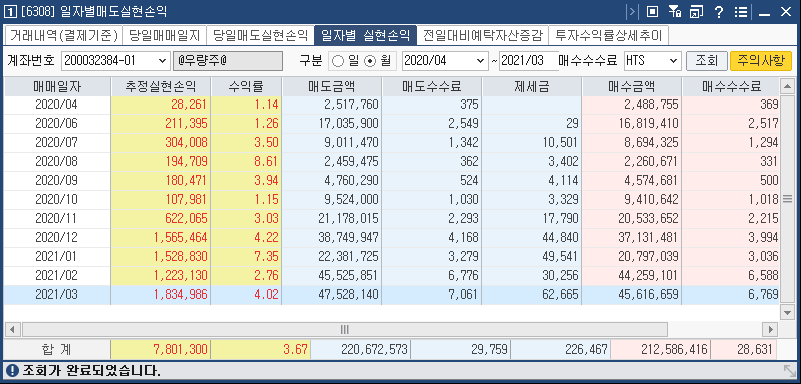Select the 2020/07 row date cell
The image size is (801, 384).
tap(58, 142)
